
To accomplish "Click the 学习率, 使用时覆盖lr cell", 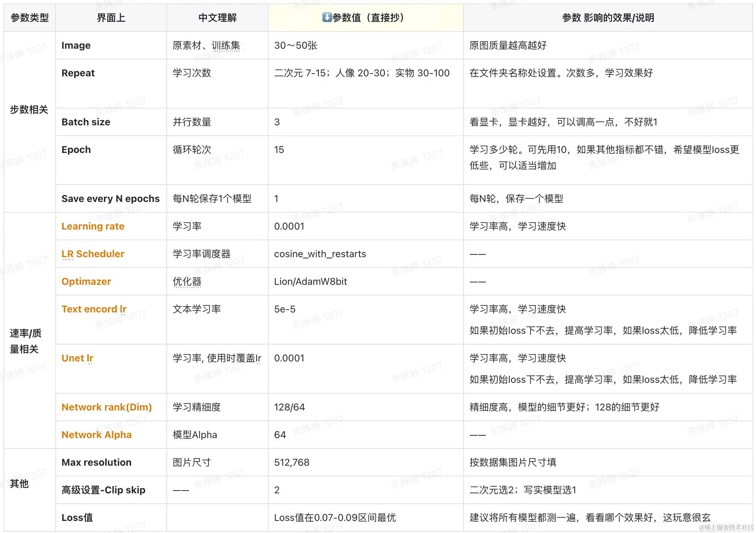I will (217, 369).
